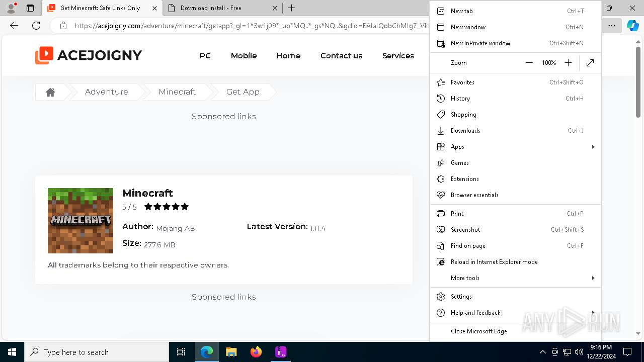Click the New window icon in menu

(441, 27)
